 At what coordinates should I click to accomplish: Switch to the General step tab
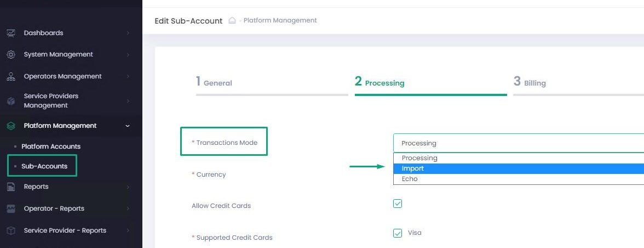(214, 83)
